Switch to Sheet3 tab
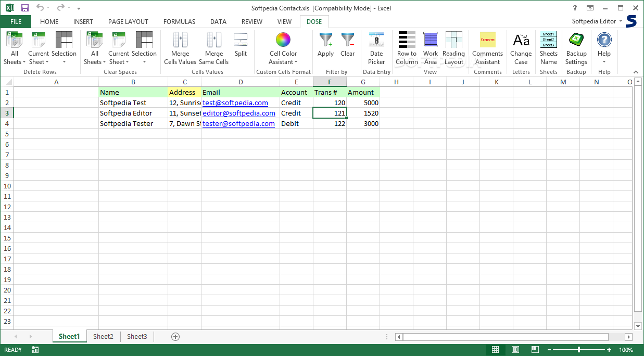 (x=137, y=336)
